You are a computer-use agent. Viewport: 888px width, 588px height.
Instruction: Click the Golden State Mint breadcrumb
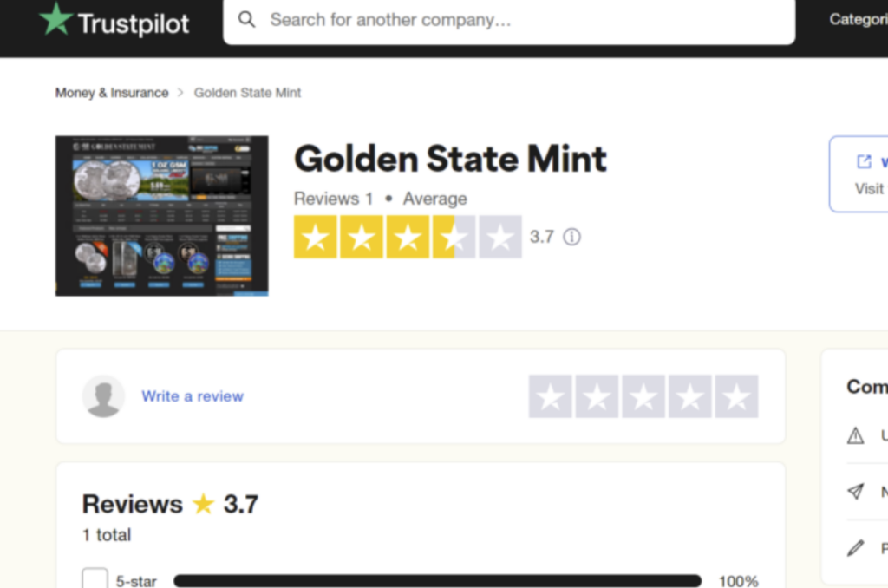click(x=247, y=92)
